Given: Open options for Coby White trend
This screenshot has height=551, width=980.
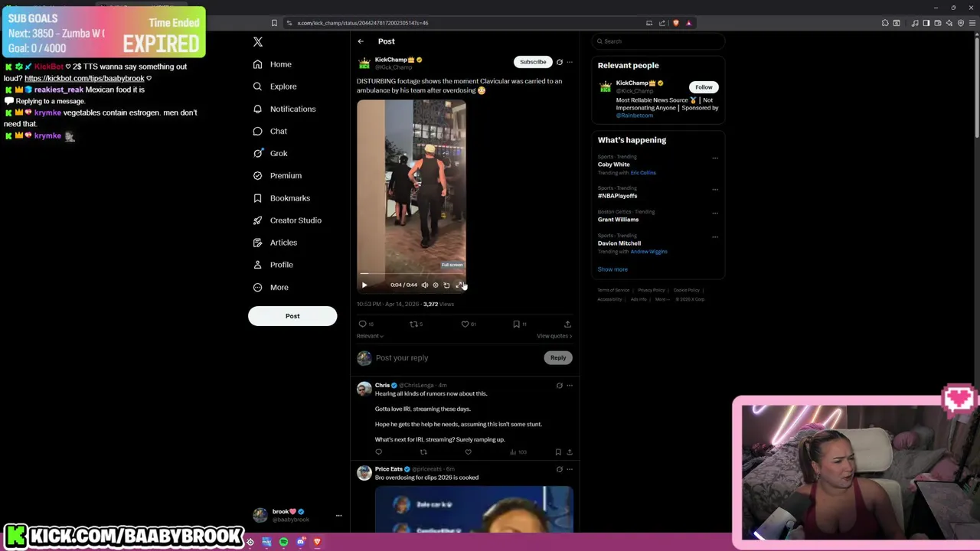Looking at the screenshot, I should coord(715,158).
